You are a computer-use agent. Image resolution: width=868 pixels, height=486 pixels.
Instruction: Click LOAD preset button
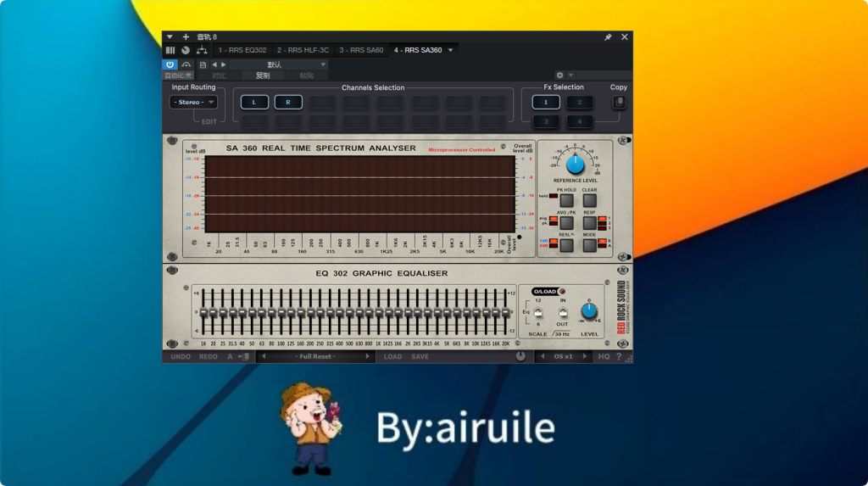pos(393,357)
